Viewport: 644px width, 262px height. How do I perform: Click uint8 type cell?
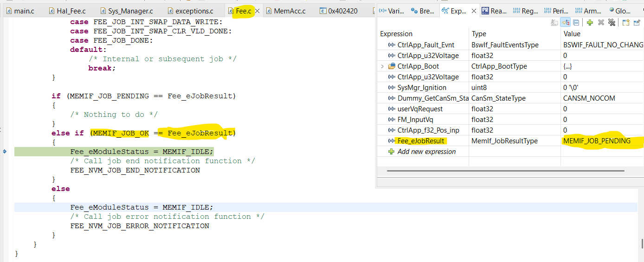coord(479,88)
